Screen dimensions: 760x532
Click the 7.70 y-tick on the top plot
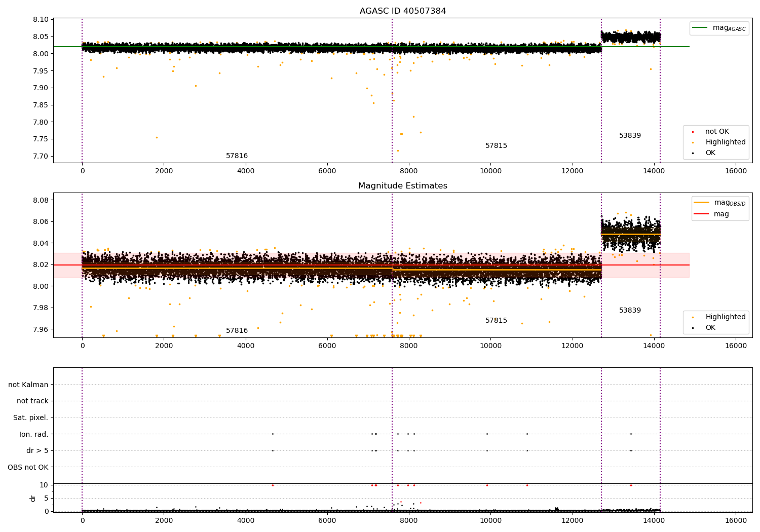point(41,157)
